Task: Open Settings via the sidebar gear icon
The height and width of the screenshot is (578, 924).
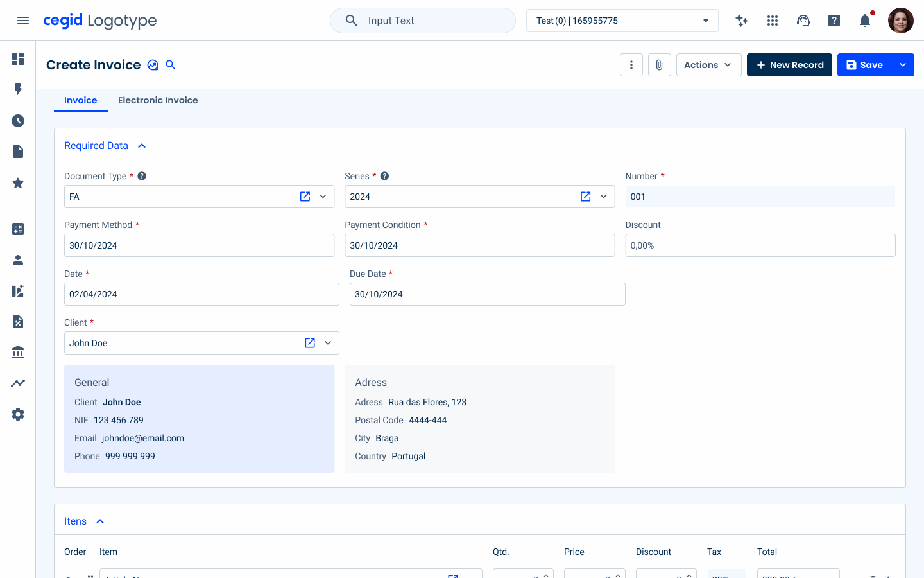Action: tap(18, 414)
